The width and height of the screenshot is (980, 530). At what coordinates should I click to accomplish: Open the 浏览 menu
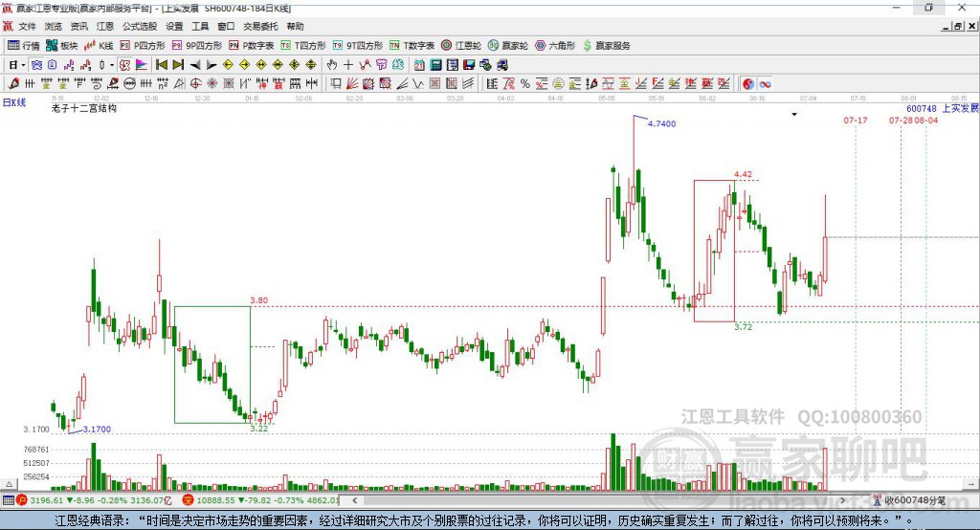54,26
